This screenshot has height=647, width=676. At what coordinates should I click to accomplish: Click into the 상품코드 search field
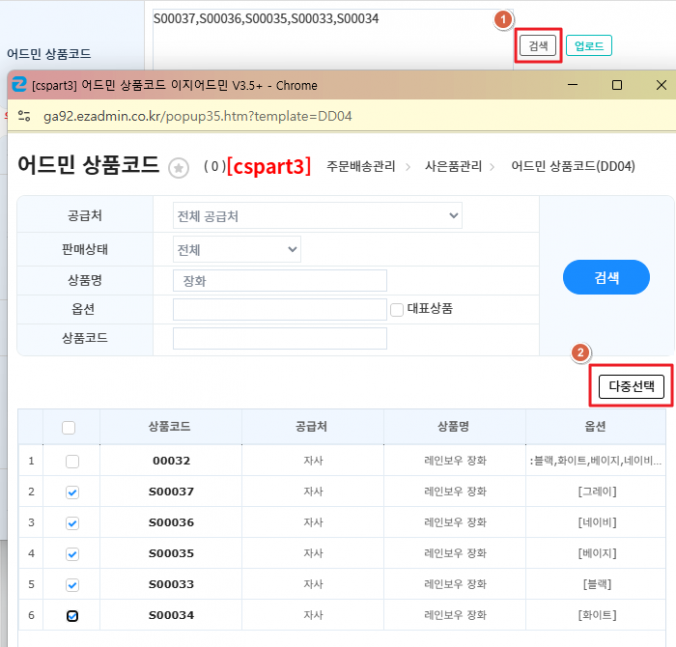pyautogui.click(x=279, y=339)
